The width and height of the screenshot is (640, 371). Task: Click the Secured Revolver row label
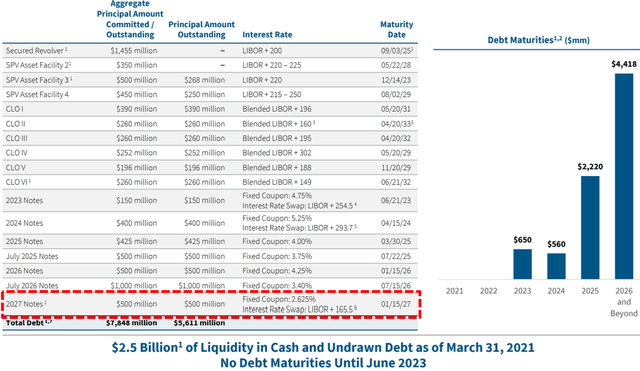point(36,51)
